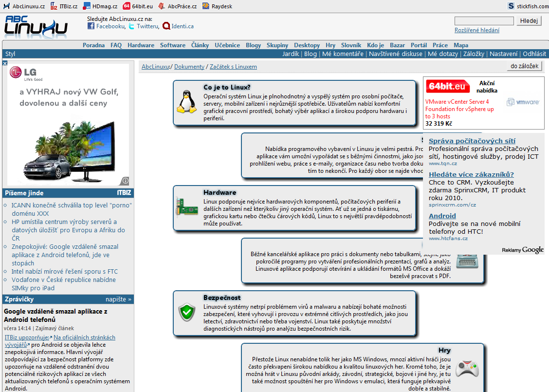Open the Vodafone SIMky pro iPad article

63,284
